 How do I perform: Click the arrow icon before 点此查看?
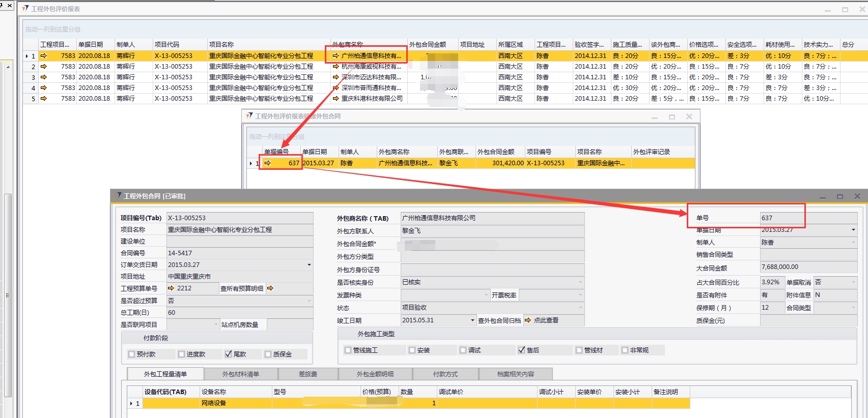click(x=528, y=320)
